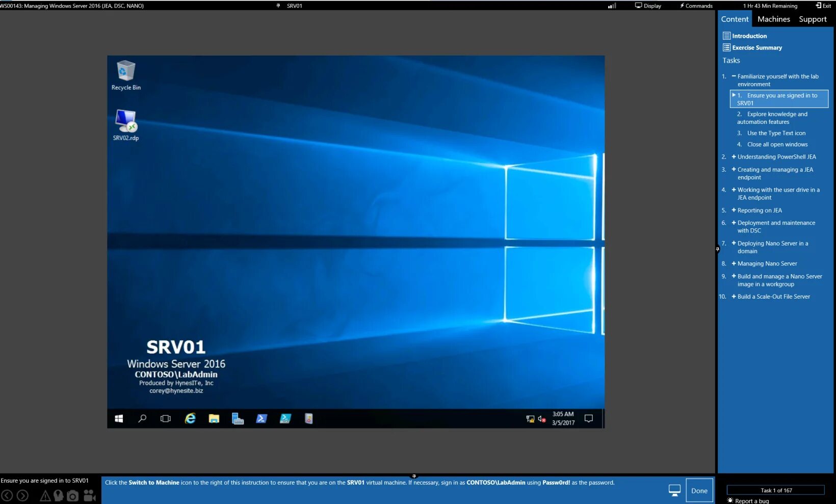Image resolution: width=836 pixels, height=504 pixels.
Task: Expand the Build a Scale-Out File Server task
Action: 734,296
